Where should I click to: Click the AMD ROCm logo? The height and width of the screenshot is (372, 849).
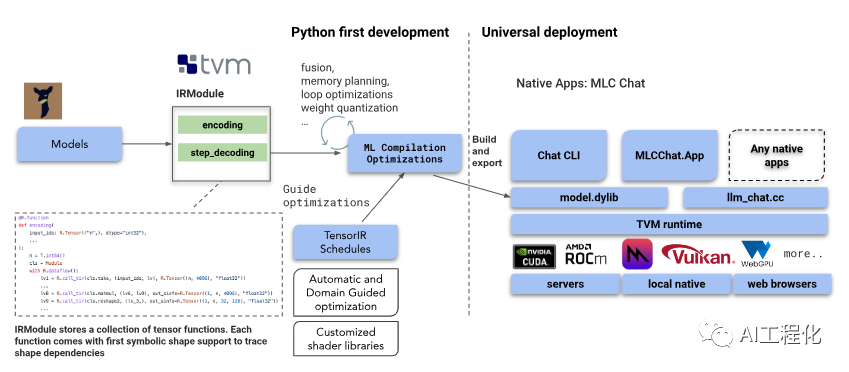click(x=586, y=254)
